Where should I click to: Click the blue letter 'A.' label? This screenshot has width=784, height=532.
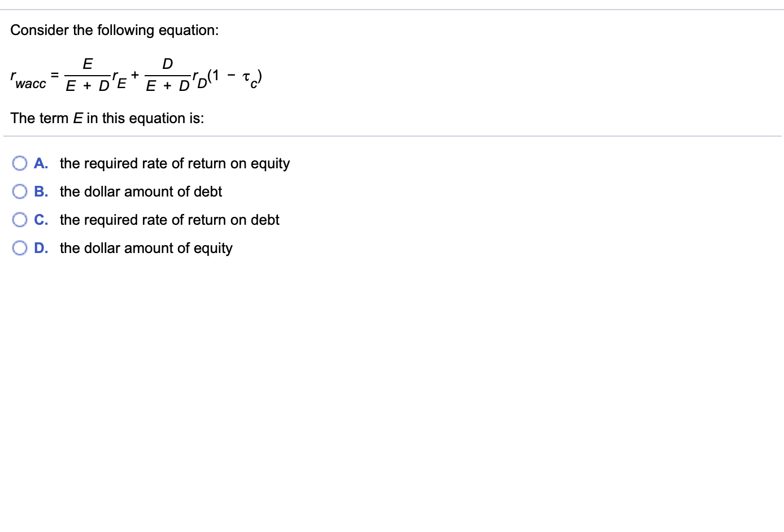click(41, 163)
